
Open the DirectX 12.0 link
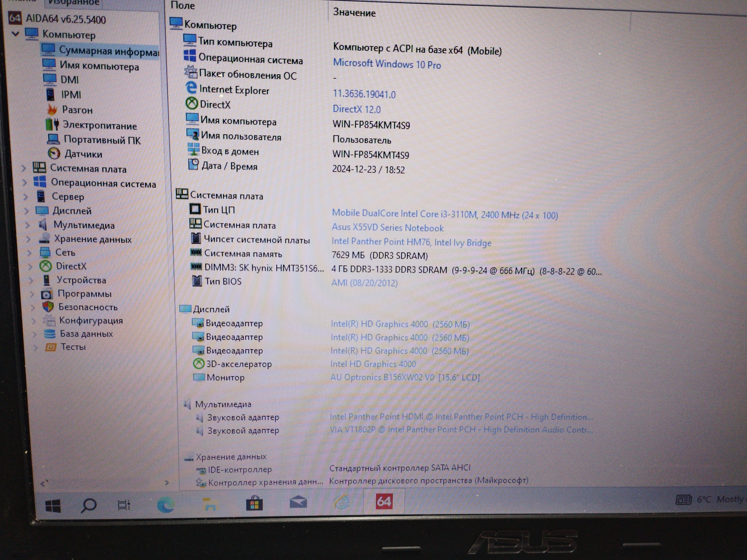pos(357,109)
